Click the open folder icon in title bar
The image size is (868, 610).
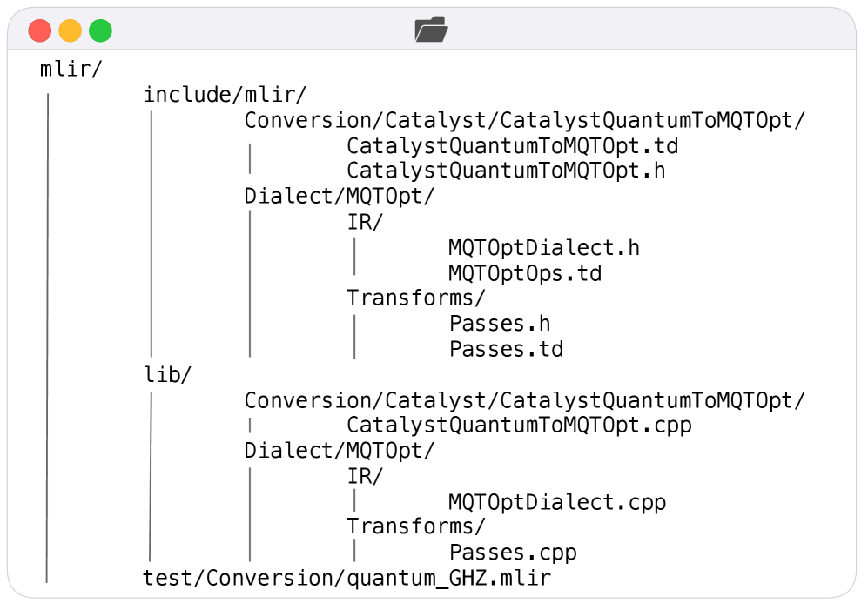[x=432, y=30]
